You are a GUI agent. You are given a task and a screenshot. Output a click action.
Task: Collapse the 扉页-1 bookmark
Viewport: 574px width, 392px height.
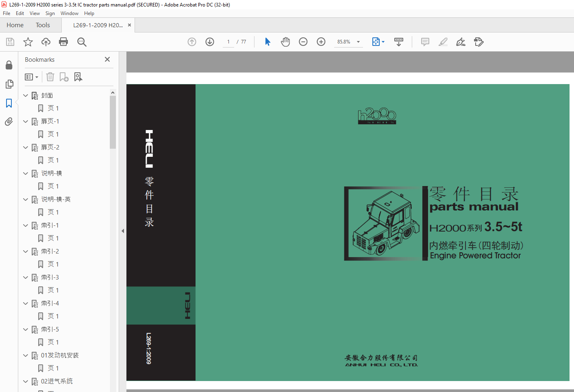(x=26, y=121)
